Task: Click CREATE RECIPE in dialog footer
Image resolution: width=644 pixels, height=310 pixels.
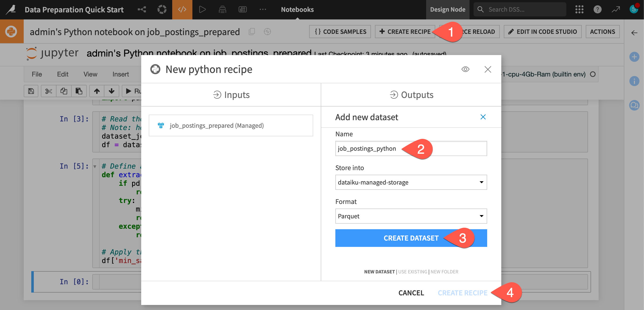Action: click(462, 293)
